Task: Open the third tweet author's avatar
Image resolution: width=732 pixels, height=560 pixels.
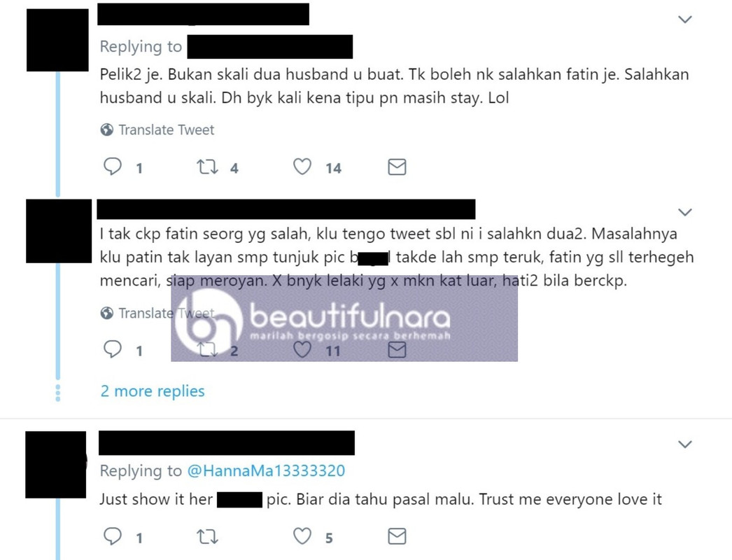Action: (x=55, y=465)
